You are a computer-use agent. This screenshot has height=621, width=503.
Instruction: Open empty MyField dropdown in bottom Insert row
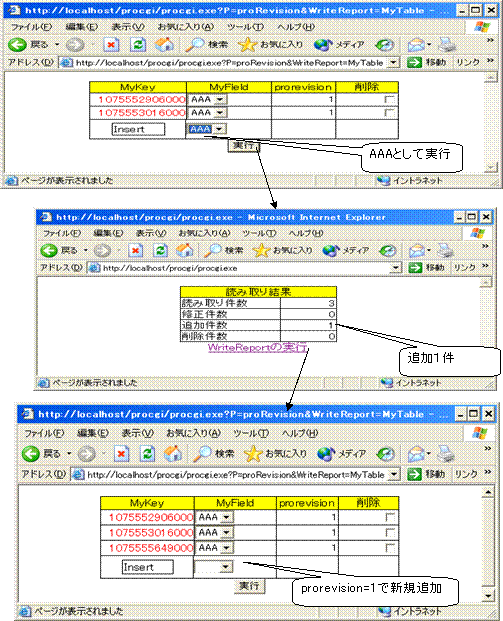226,567
